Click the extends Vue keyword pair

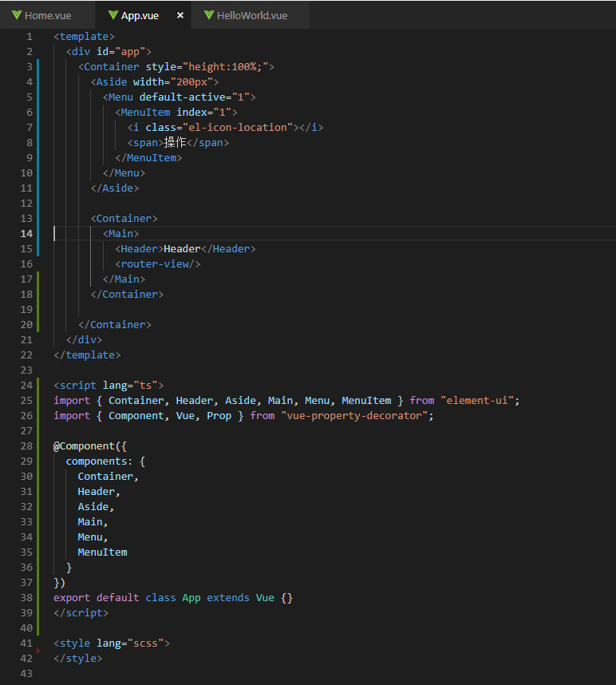coord(240,598)
